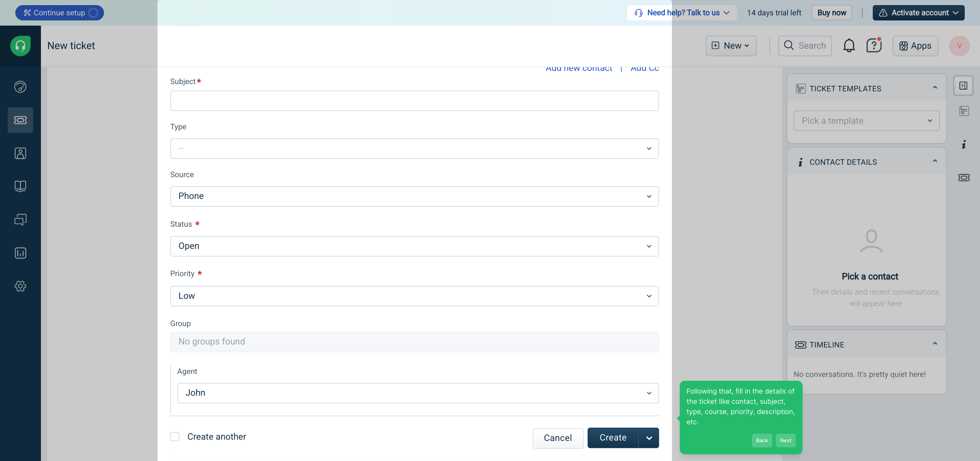Open the Source dropdown showing Phone
This screenshot has width=980, height=461.
414,196
